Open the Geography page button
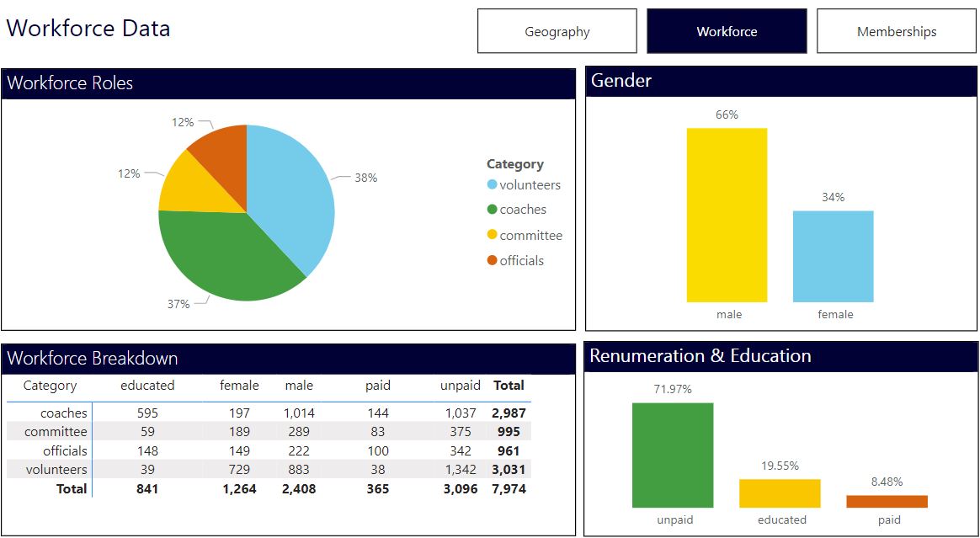This screenshot has width=980, height=538. click(x=557, y=31)
